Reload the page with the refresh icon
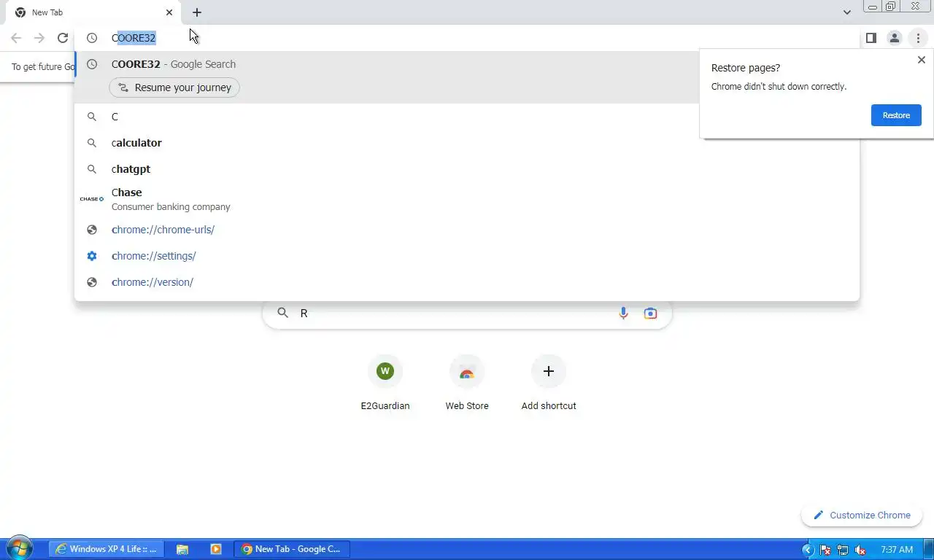Viewport: 934px width, 560px height. (x=63, y=38)
